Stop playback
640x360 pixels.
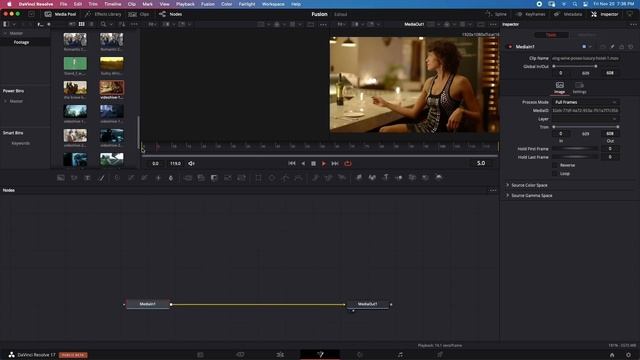[x=313, y=163]
